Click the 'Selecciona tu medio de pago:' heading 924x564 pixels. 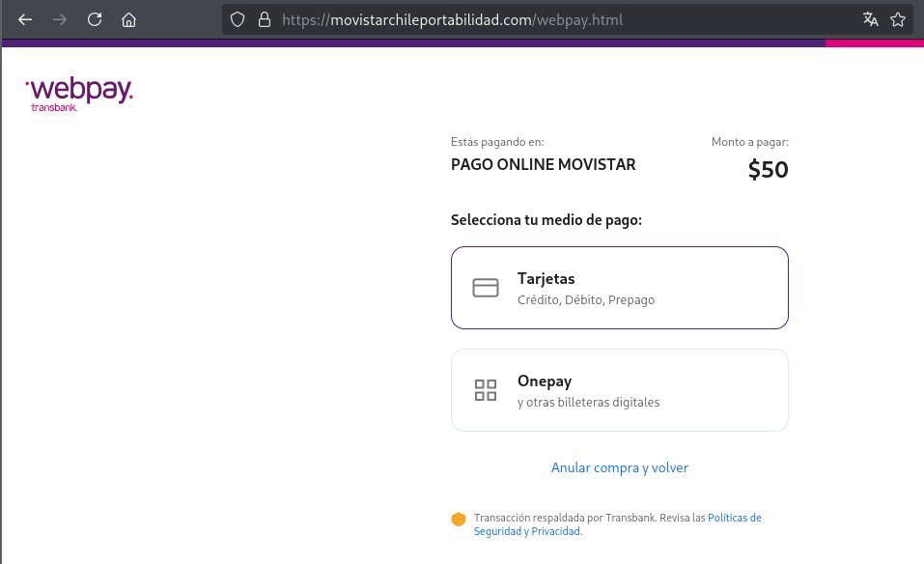tap(546, 220)
